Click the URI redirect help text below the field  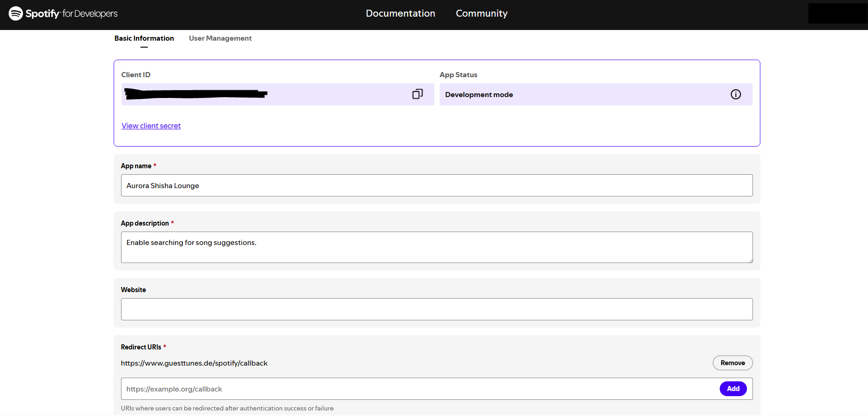pos(227,409)
